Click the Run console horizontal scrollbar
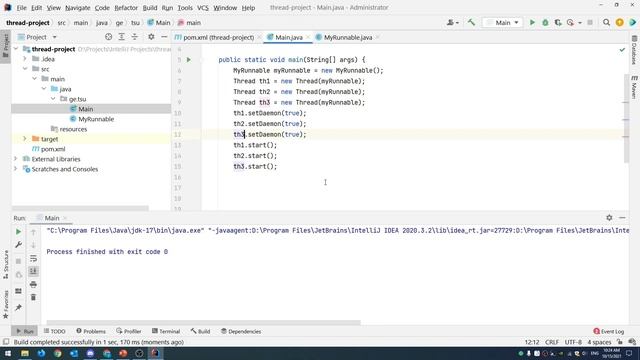640x360 pixels. tap(203, 322)
